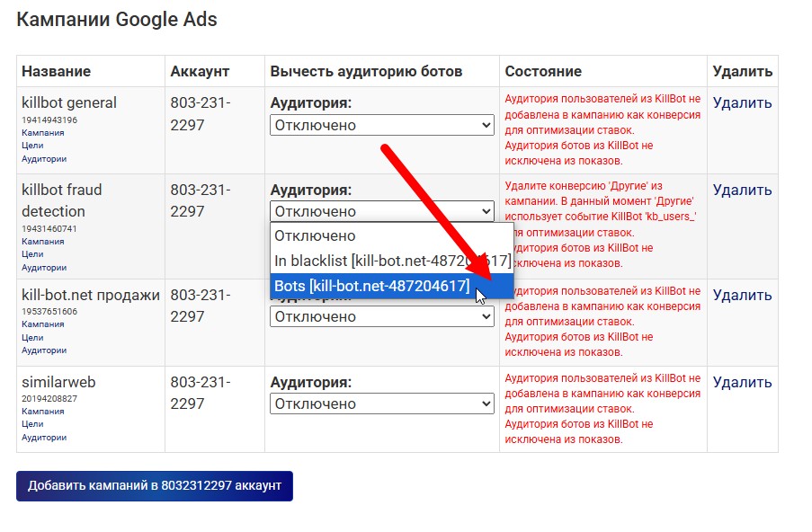Click campaign name 'killbot fraud detection'
Viewport: 812px width, 532px height.
point(62,200)
